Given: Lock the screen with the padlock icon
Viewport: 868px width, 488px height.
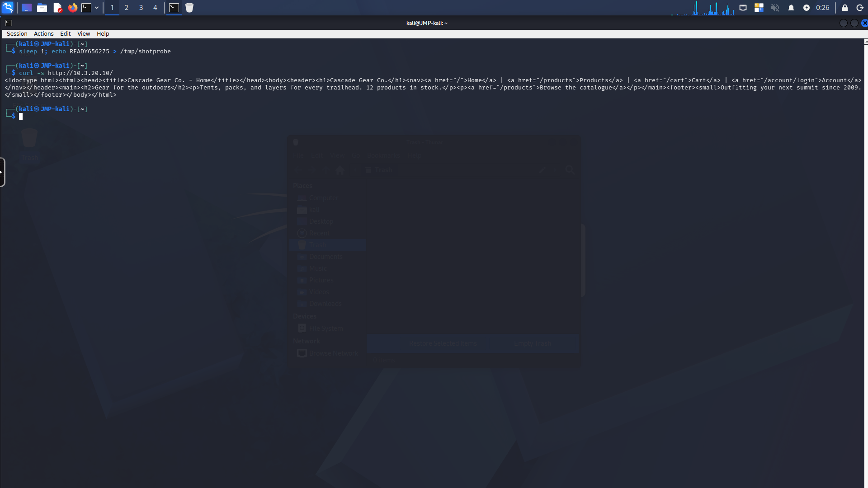Looking at the screenshot, I should [844, 8].
